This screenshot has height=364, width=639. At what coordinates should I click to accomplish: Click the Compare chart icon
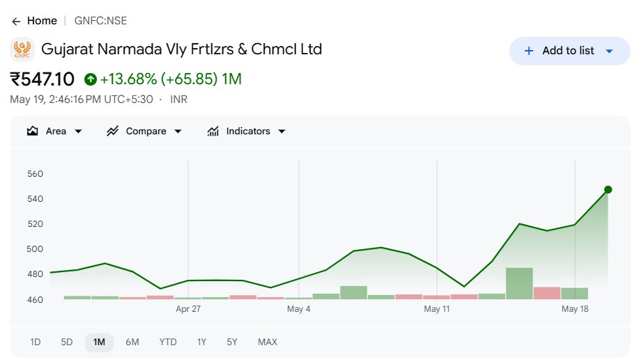112,131
